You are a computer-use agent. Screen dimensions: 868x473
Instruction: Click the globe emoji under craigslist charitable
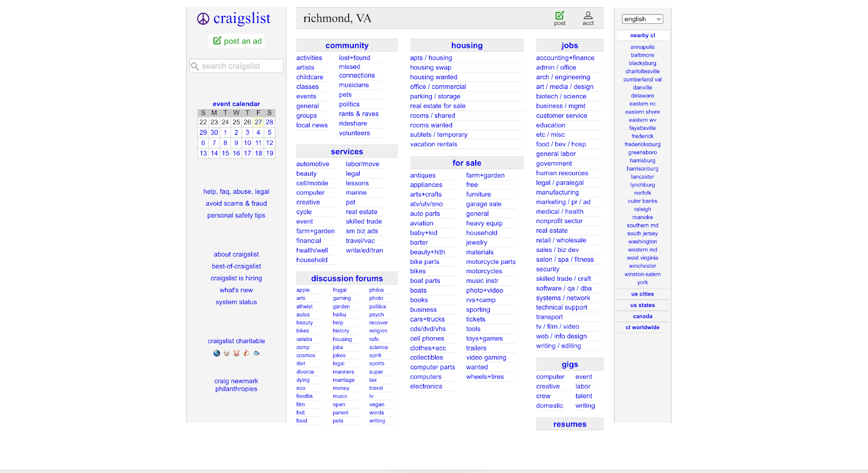pos(217,353)
